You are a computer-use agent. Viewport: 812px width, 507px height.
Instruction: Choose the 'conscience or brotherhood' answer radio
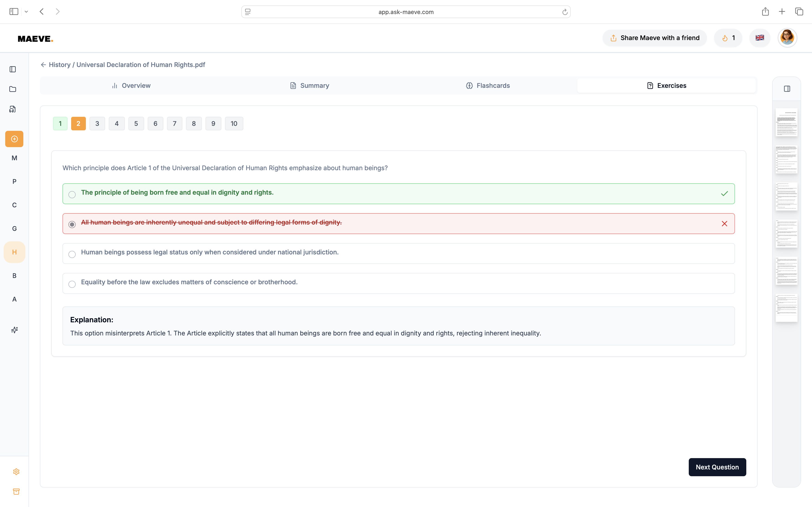72,284
